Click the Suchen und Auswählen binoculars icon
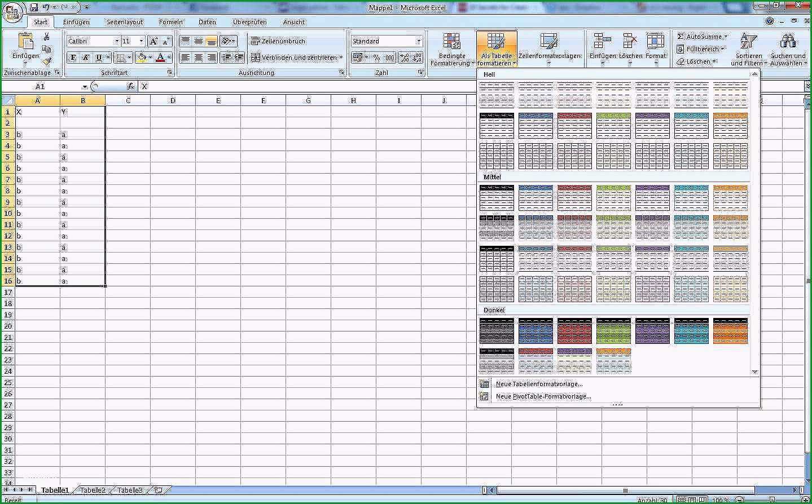Image resolution: width=812 pixels, height=504 pixels. pyautogui.click(x=788, y=42)
